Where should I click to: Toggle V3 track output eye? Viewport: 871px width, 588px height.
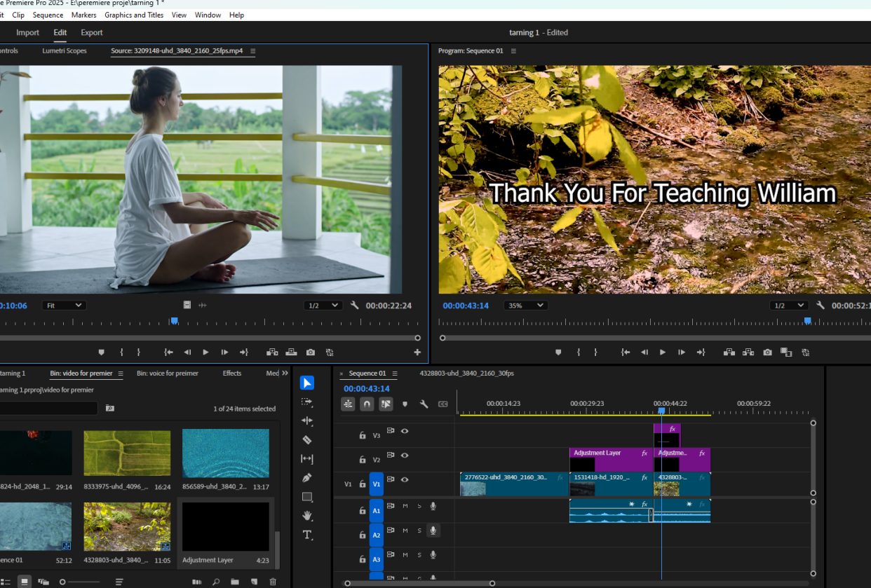405,431
